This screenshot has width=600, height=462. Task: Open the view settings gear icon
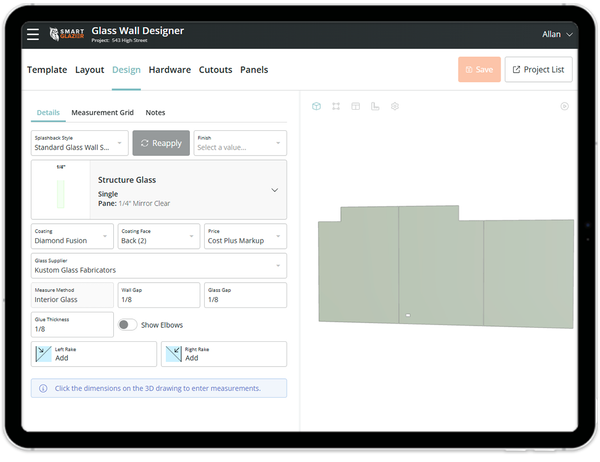click(x=395, y=106)
